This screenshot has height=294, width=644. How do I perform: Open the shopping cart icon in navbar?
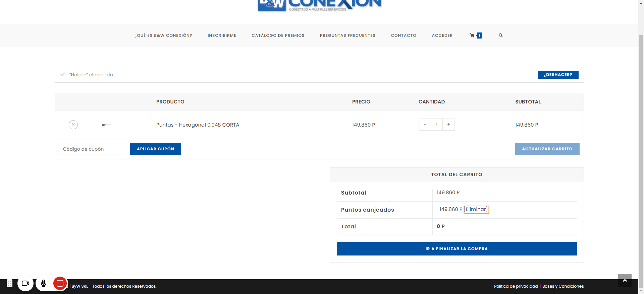tap(472, 35)
